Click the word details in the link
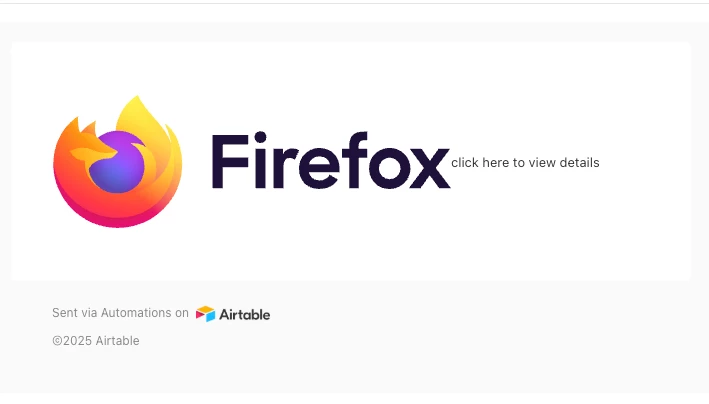This screenshot has height=404, width=709. [579, 162]
